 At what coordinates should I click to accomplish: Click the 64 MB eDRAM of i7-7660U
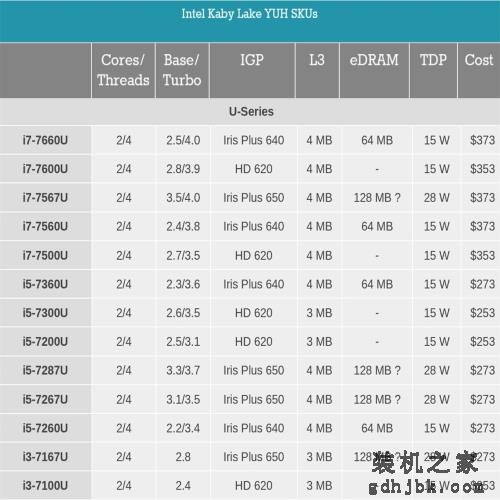coord(377,140)
